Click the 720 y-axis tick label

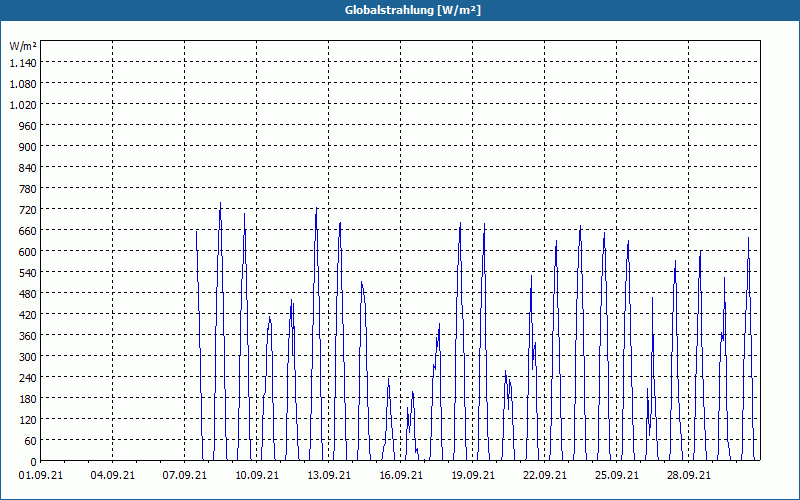[x=28, y=210]
